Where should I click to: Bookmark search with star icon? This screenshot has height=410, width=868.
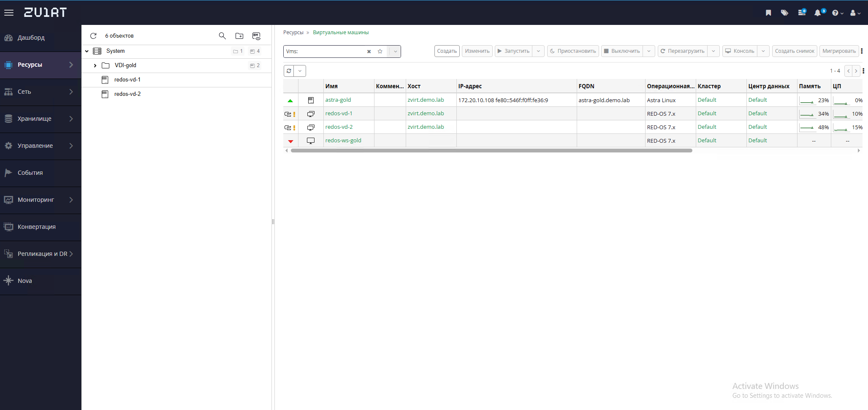[380, 52]
